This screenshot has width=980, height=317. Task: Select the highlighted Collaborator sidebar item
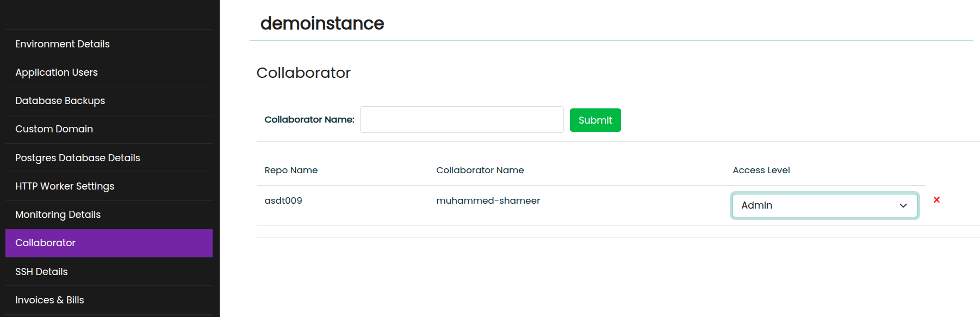click(x=109, y=243)
